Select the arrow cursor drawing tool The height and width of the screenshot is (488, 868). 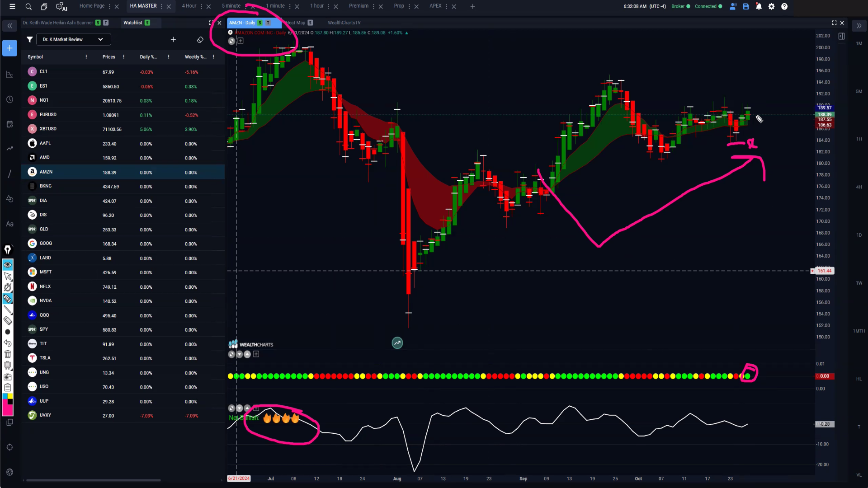click(8, 276)
